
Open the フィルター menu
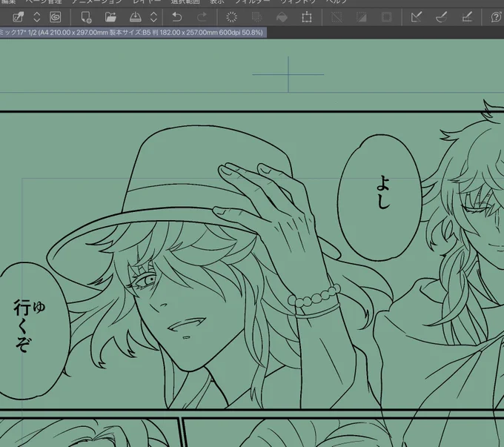coord(252,1)
